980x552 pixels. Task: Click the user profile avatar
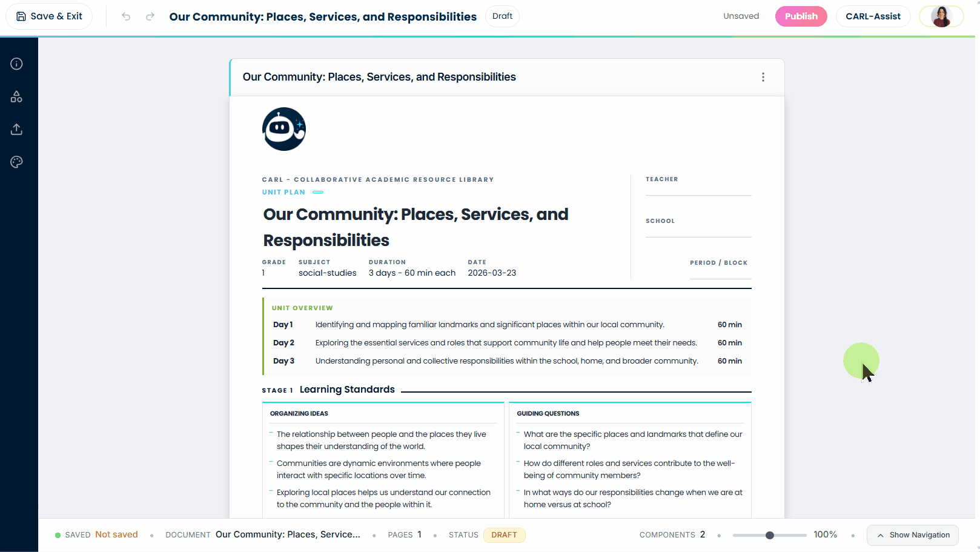pyautogui.click(x=941, y=16)
